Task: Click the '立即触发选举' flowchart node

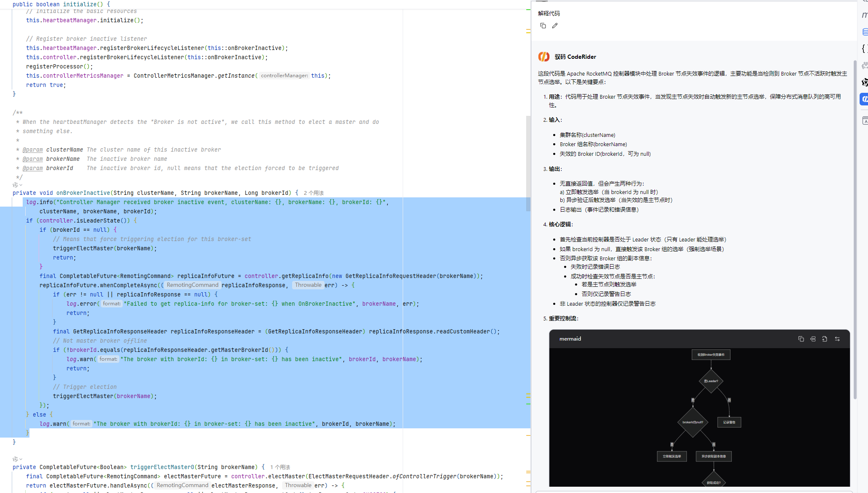Action: pos(672,456)
